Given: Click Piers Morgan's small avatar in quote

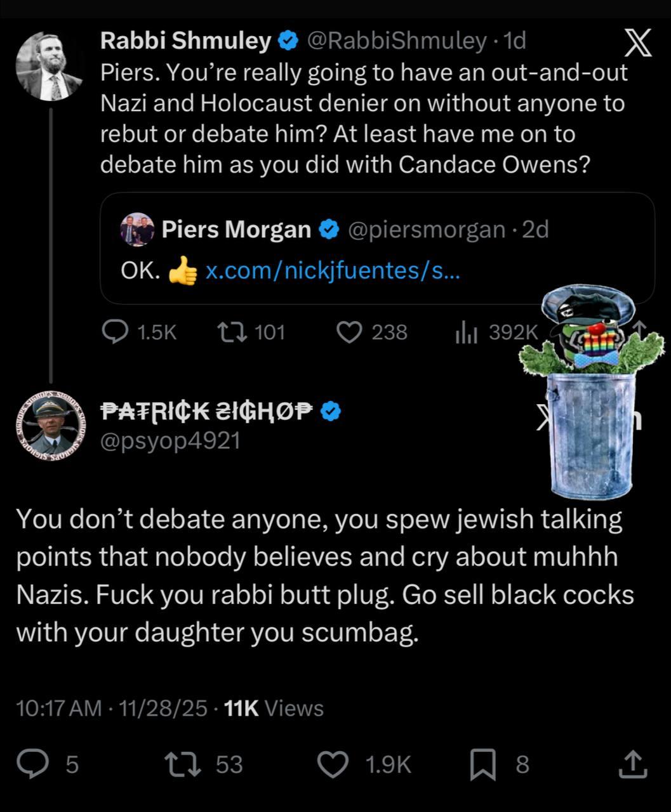Looking at the screenshot, I should click(x=137, y=230).
